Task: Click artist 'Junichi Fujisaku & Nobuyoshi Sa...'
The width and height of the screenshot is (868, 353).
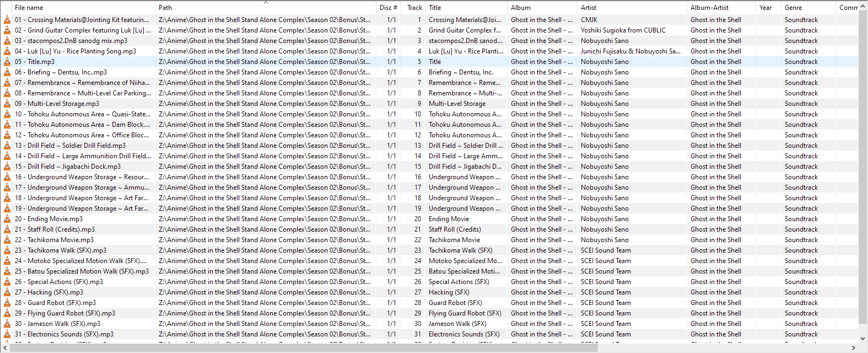Action: (x=631, y=51)
